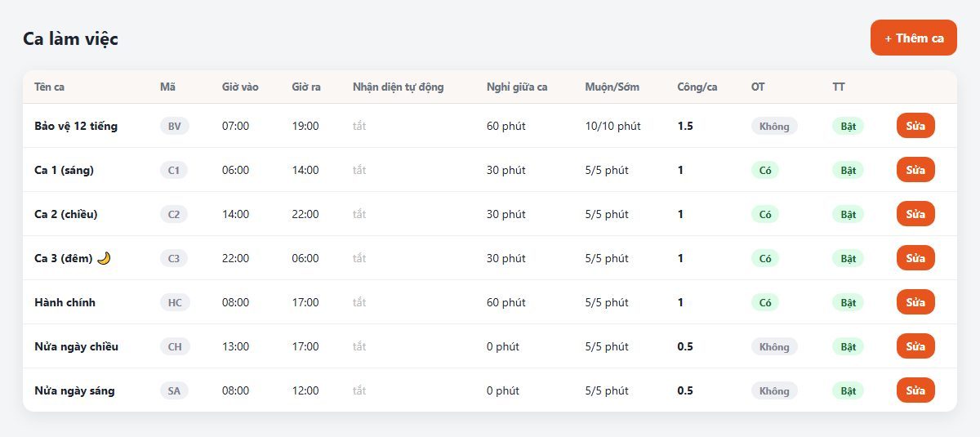Click the Tên ca column header
This screenshot has height=437, width=980.
pyautogui.click(x=49, y=87)
